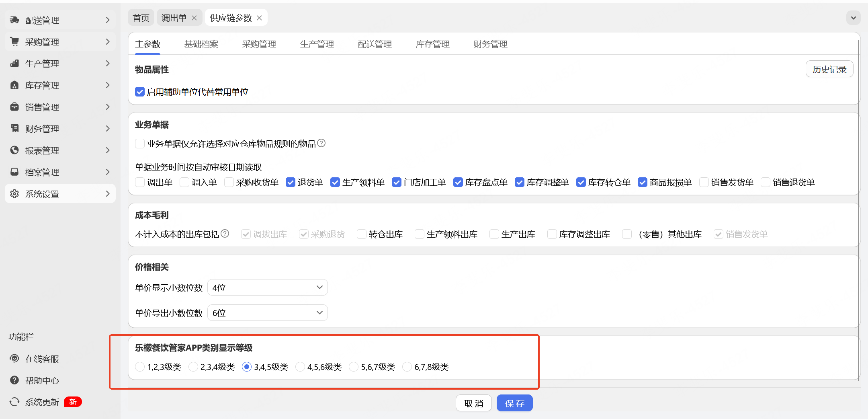The image size is (868, 419).
Task: Switch to the 财务管理 parameters tab
Action: tap(491, 44)
